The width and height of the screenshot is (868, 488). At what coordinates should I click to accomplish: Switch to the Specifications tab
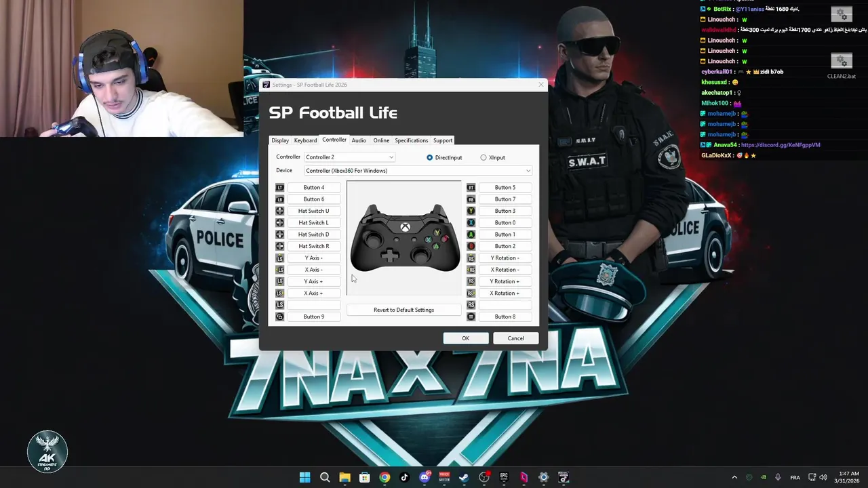pyautogui.click(x=412, y=140)
